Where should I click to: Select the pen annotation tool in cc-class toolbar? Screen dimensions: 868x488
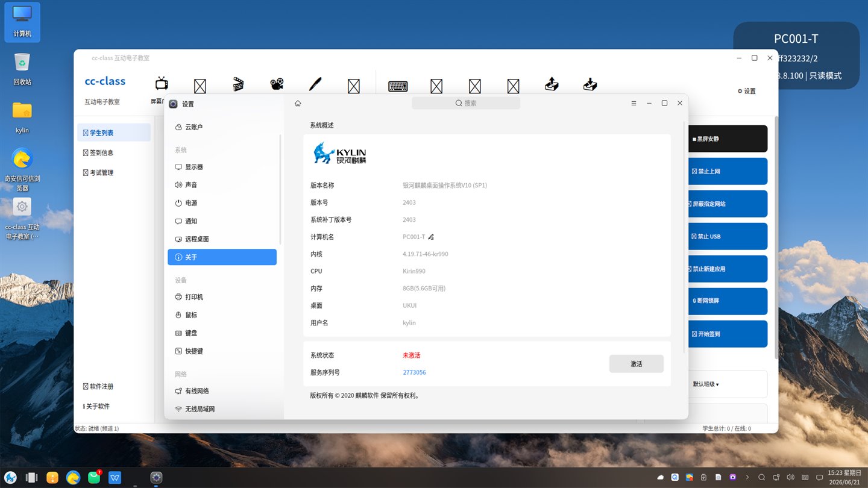click(x=315, y=84)
